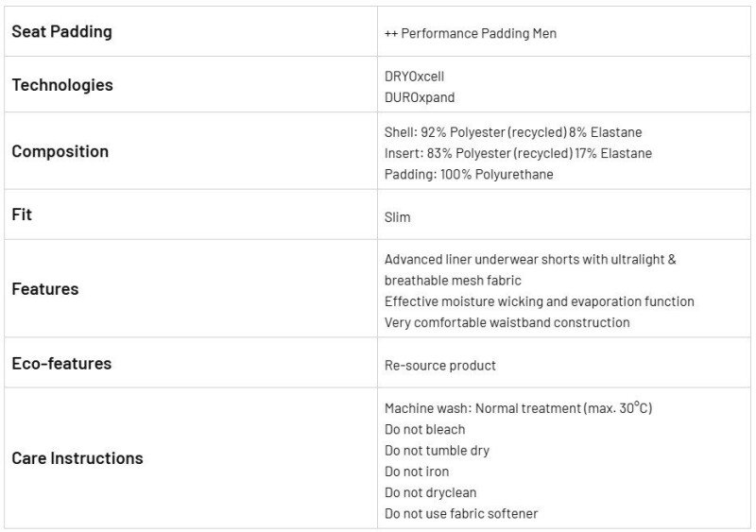Click the 'Do not use fabric softener' line

tap(461, 514)
